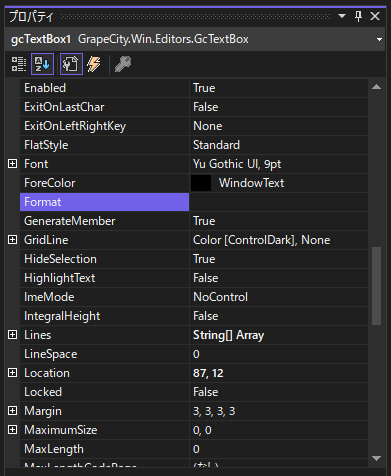The height and width of the screenshot is (476, 391).
Task: Click the ForeColor black color swatch
Action: (x=201, y=183)
